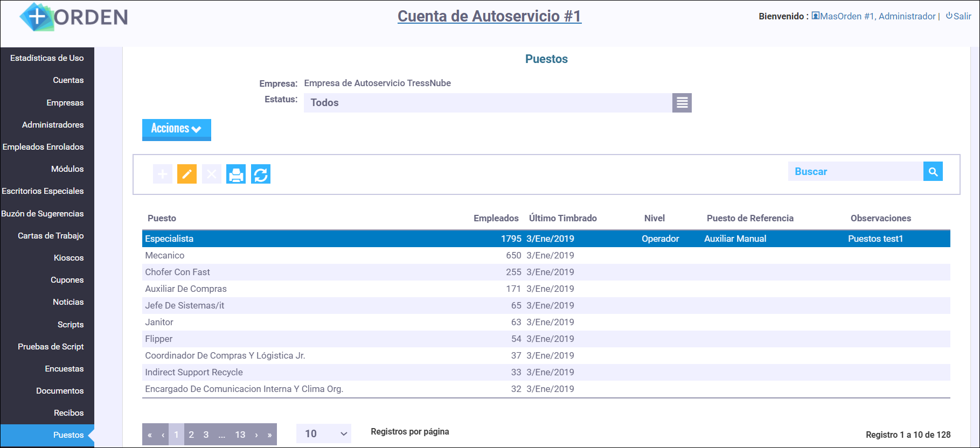Go to Buzón de Sugerencias menu item
This screenshot has width=980, height=448.
(x=43, y=214)
